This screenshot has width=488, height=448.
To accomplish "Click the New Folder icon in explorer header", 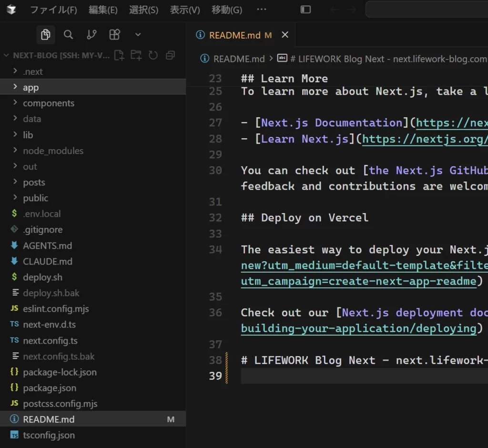I will click(136, 55).
